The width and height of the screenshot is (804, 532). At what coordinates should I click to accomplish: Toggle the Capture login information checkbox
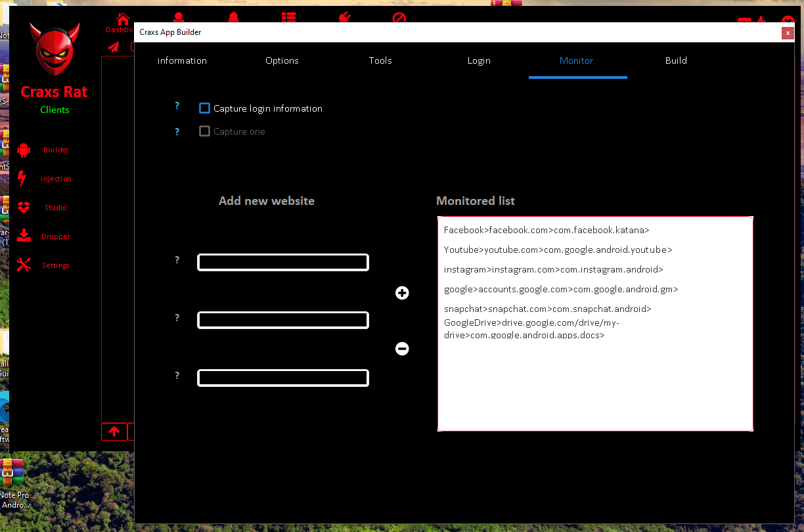click(204, 108)
